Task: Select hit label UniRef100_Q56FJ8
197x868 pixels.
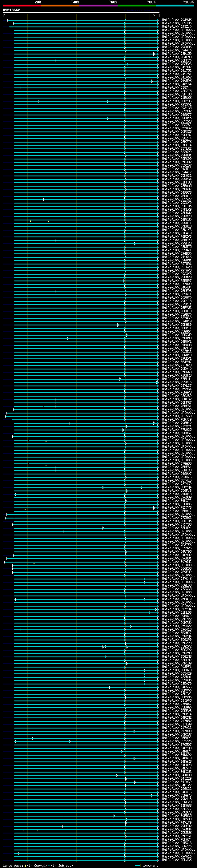Action: [x=177, y=491]
